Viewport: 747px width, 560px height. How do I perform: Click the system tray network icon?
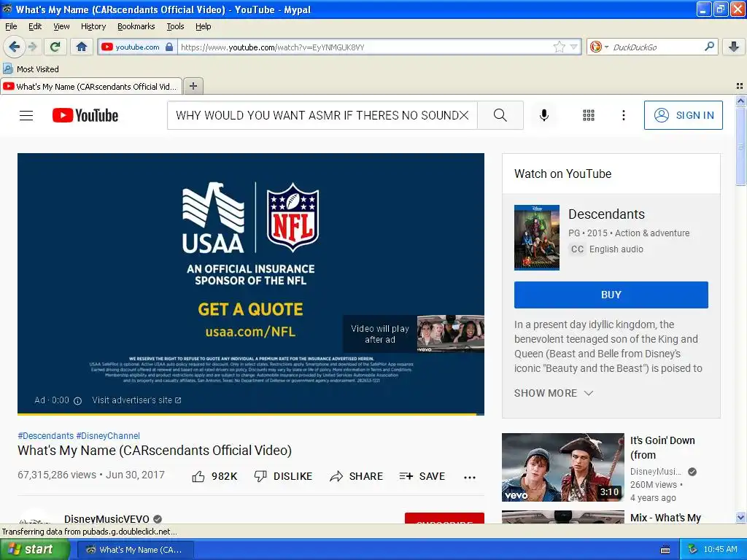[692, 549]
